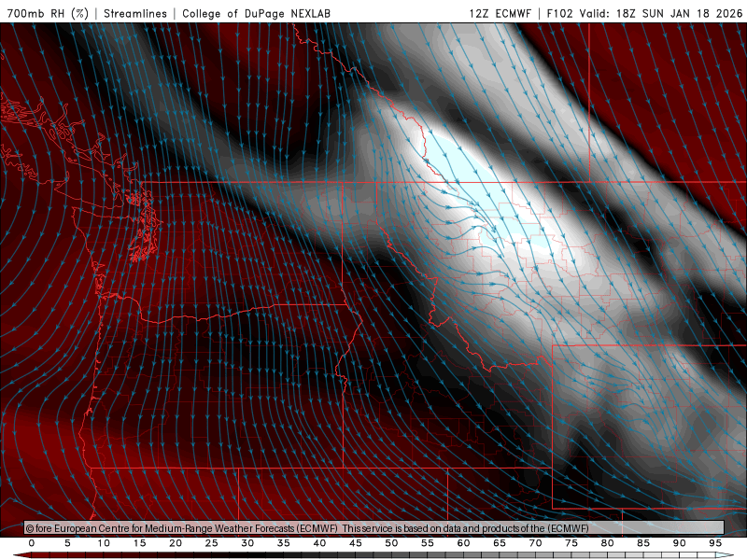
Task: Click the '12Z ECMWF' model run label
Action: point(500,13)
